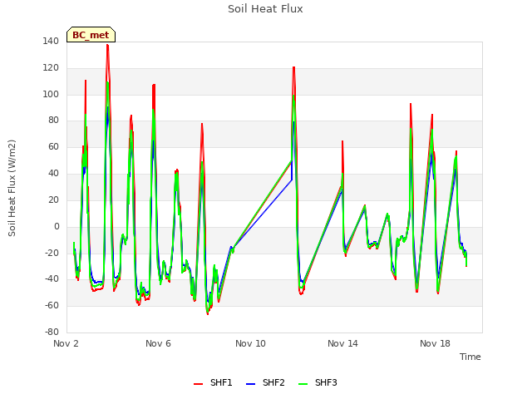Click the Nov 6 x-axis tick label
Screen dimensions: 532x399
tap(158, 343)
